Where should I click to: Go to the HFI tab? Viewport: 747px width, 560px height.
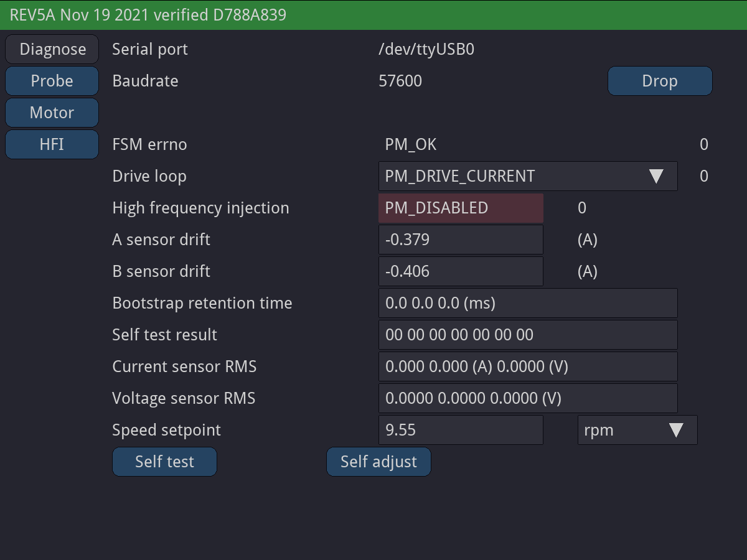(52, 144)
